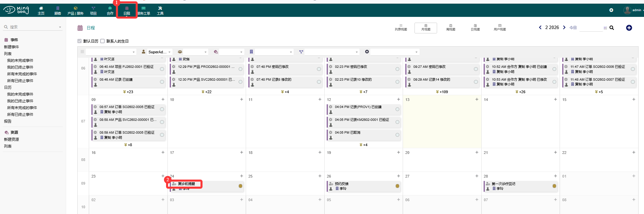
Task: Expand the +109 more events on Friday
Action: point(442,92)
